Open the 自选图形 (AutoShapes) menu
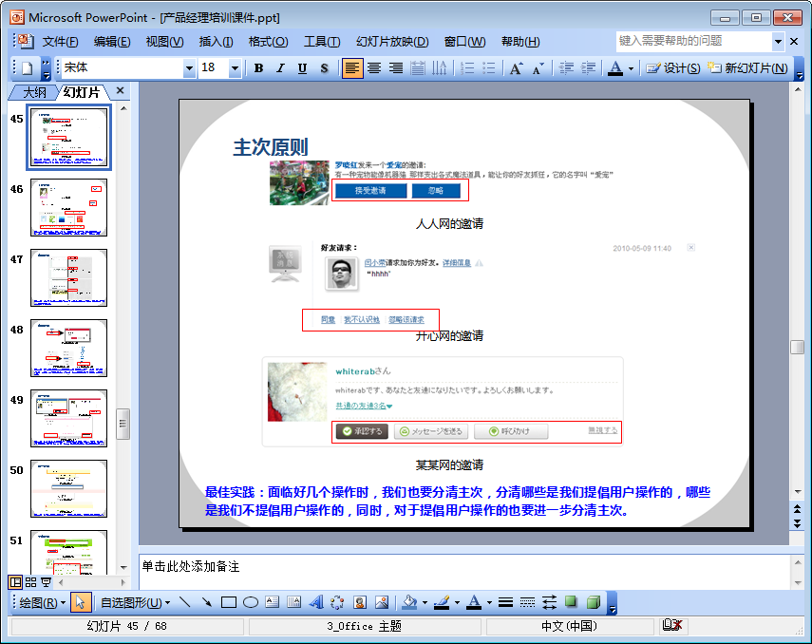Viewport: 812px width, 644px height. [135, 602]
